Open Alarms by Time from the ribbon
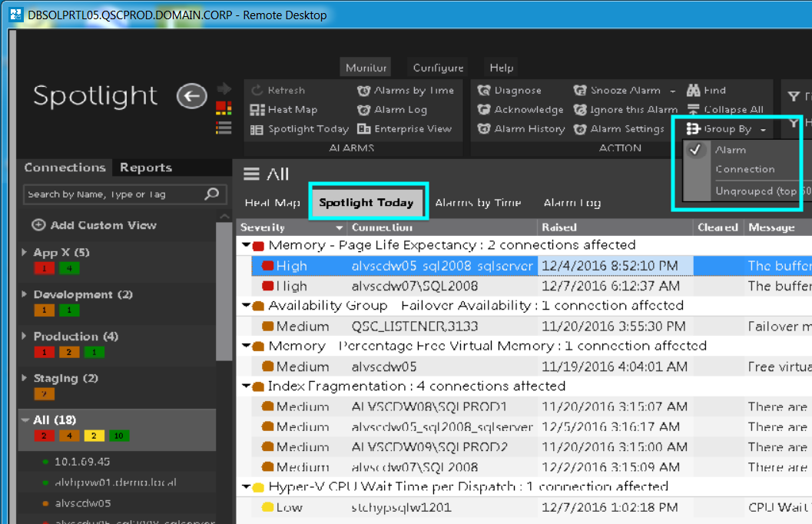Screen dimensions: 812x524 406,90
